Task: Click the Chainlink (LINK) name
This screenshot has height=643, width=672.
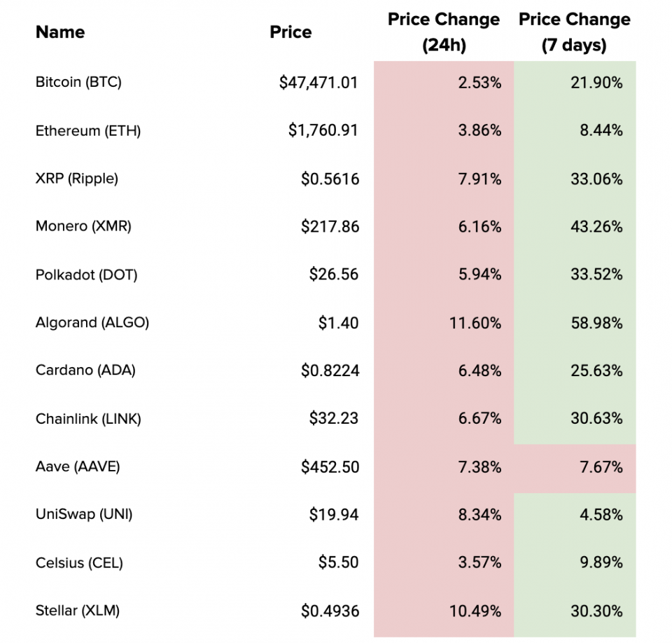Action: [x=88, y=419]
